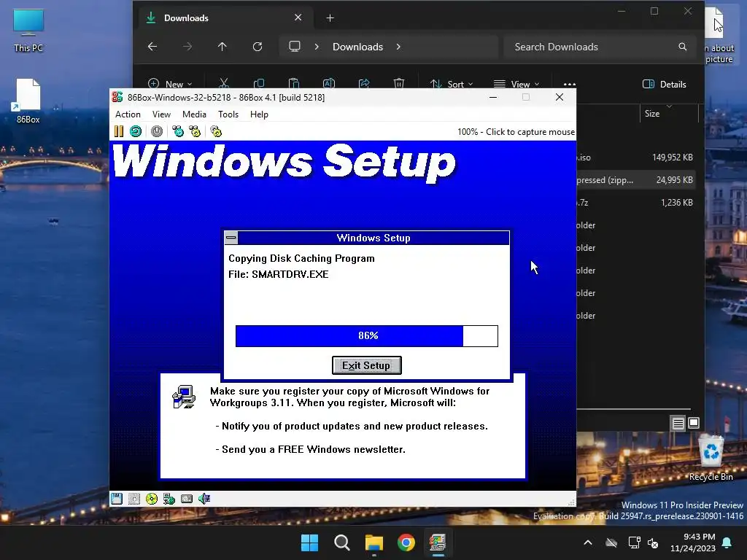Open See more (...) in Explorer toolbar
Screen dimensions: 747x560
tap(569, 85)
